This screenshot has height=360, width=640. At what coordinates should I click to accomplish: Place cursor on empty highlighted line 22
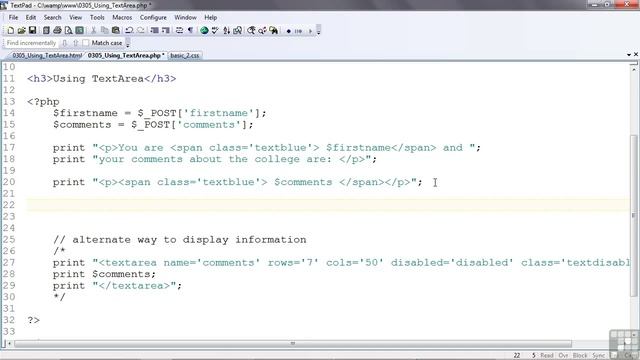click(x=328, y=205)
